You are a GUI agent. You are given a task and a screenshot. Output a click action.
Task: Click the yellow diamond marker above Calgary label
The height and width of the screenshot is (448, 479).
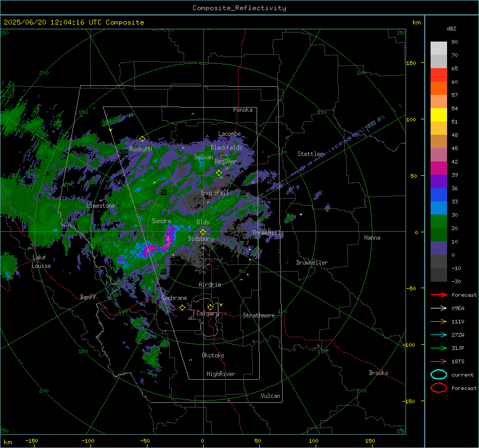click(x=210, y=307)
